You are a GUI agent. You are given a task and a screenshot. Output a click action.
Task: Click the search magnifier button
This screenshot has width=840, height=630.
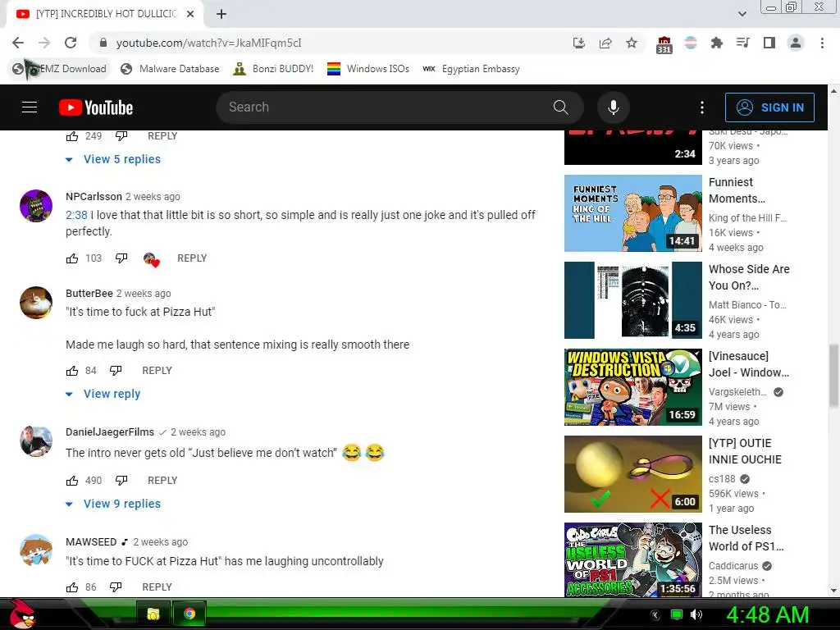pos(560,107)
